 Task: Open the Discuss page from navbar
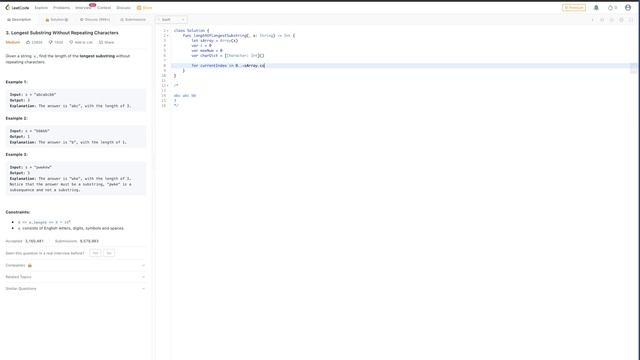coord(124,8)
